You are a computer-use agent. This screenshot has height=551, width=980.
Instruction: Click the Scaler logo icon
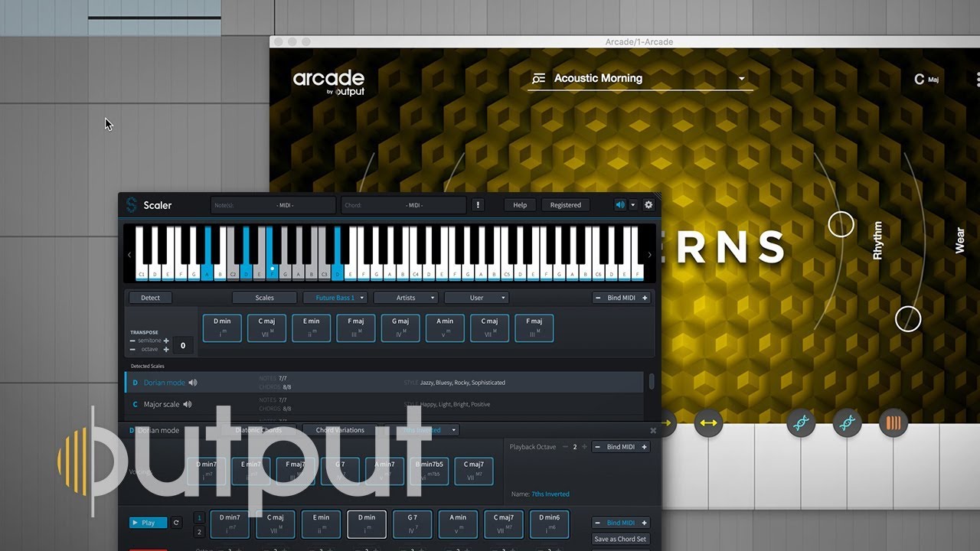tap(131, 205)
